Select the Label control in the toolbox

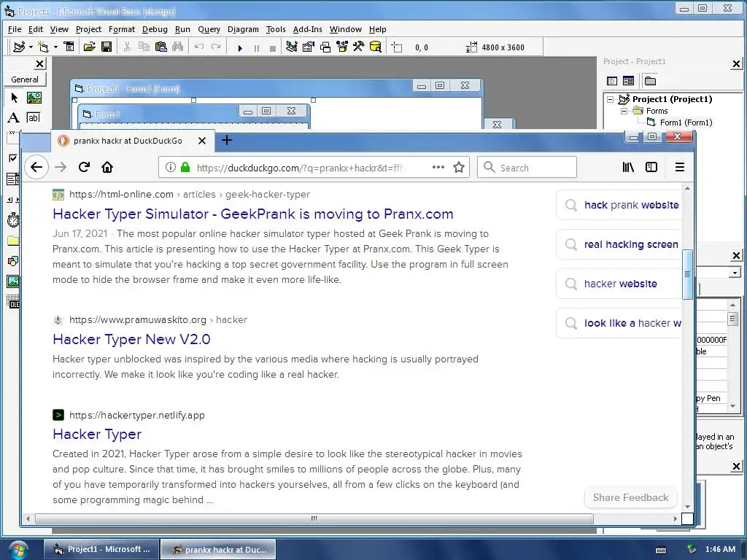pyautogui.click(x=14, y=117)
